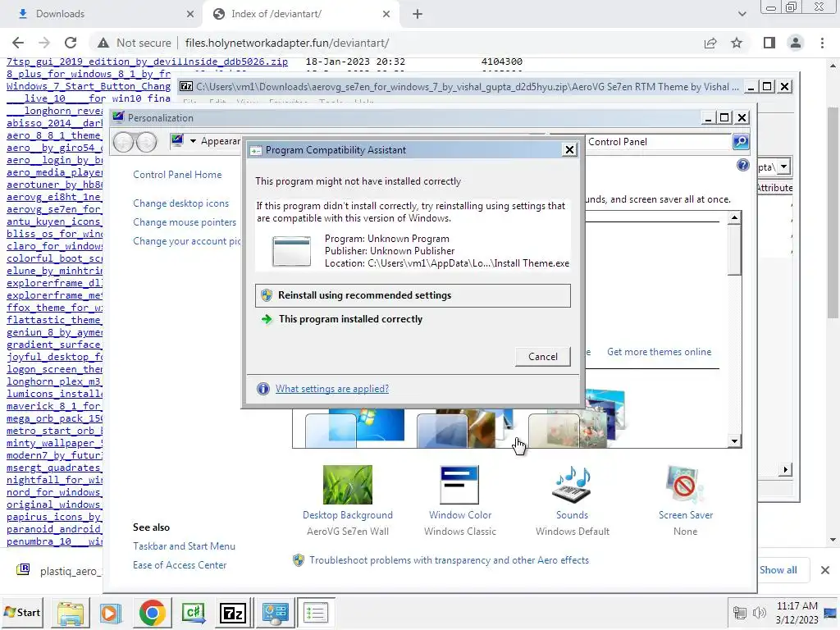Open Change mouse pointers link
The width and height of the screenshot is (840, 630).
point(185,222)
